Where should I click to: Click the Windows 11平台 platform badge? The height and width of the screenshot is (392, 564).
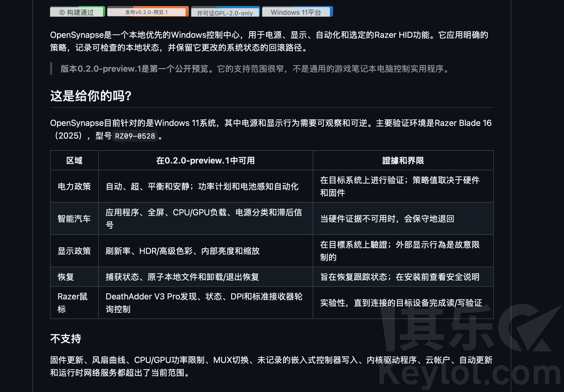pos(297,12)
